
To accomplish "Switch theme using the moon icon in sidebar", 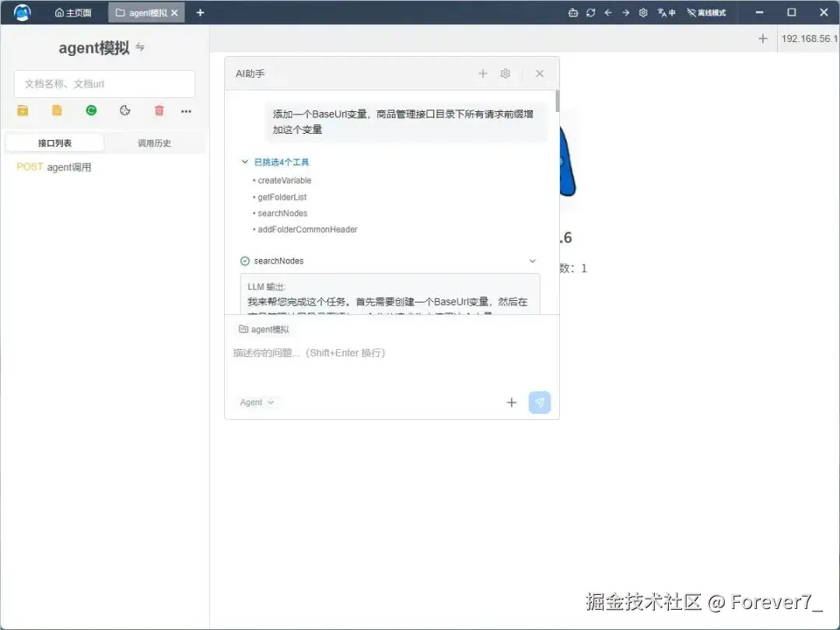I will tap(124, 110).
